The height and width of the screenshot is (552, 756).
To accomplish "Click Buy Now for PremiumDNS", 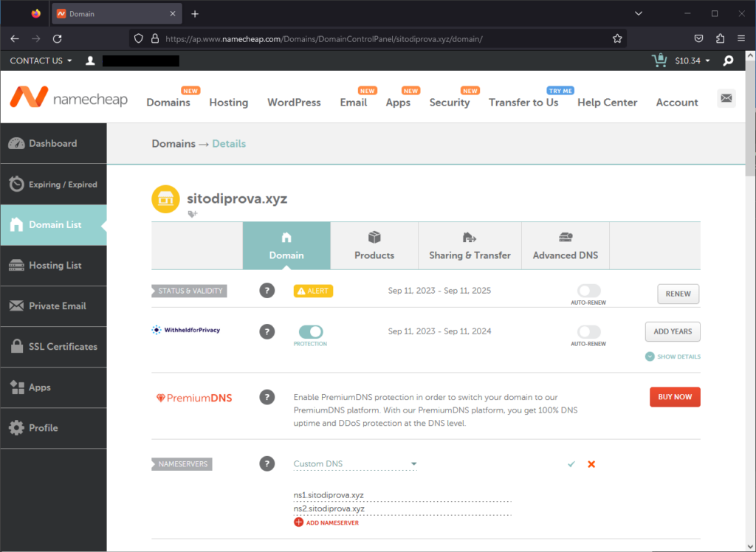I will tap(675, 397).
